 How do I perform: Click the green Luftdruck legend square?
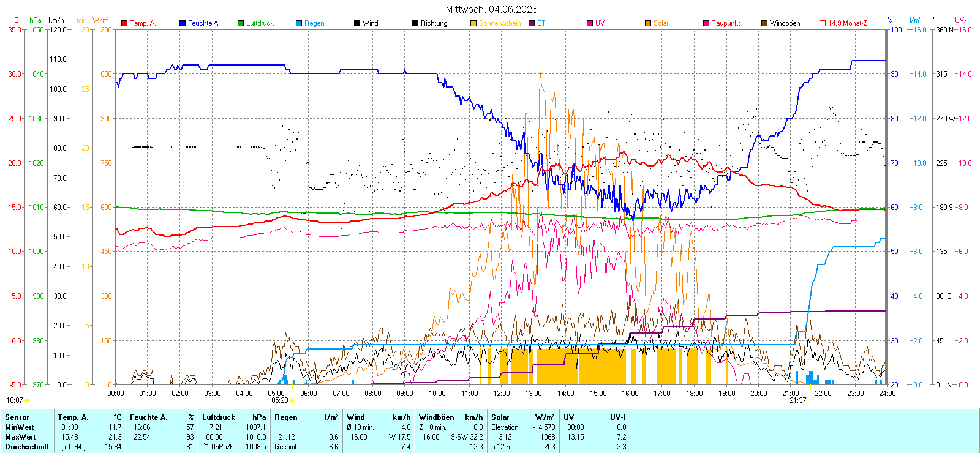click(241, 23)
